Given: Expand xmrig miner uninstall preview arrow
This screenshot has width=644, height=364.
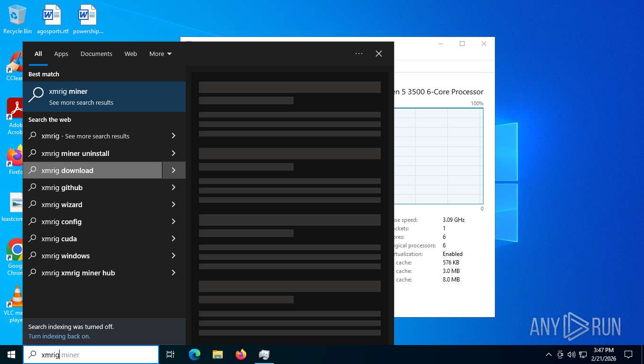Looking at the screenshot, I should (x=174, y=153).
